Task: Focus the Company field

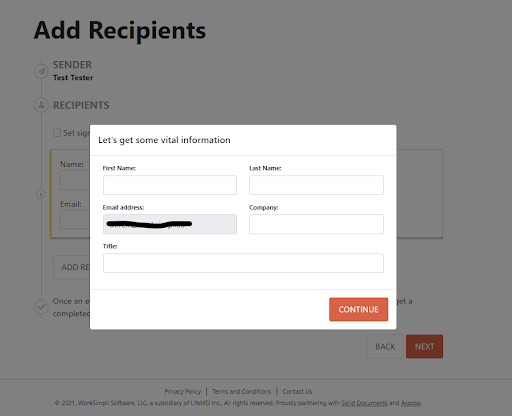Action: [316, 224]
